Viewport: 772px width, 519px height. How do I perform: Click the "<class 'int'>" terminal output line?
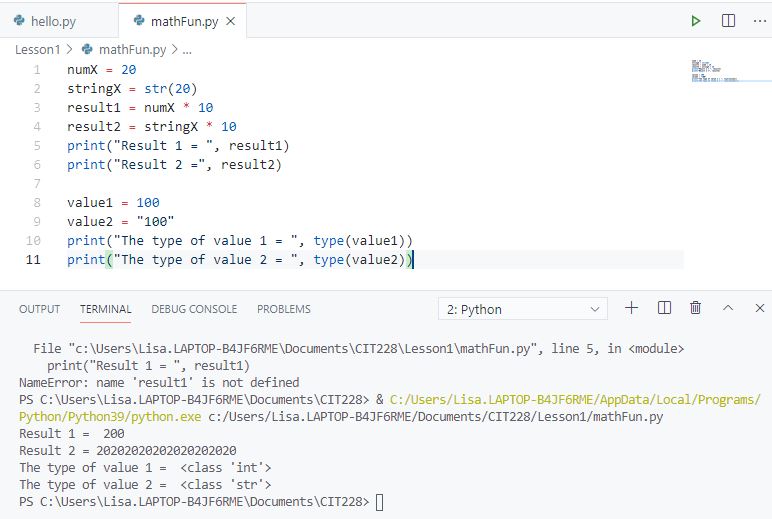145,468
